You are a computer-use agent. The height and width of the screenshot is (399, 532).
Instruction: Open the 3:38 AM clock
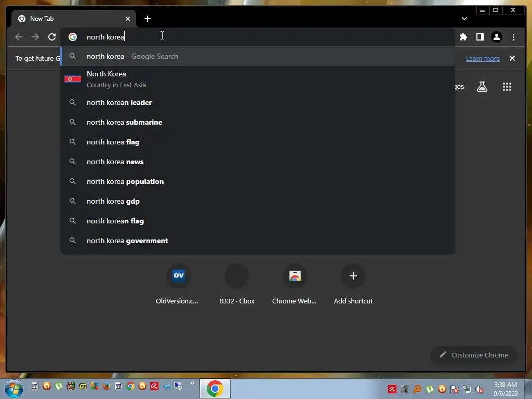(x=506, y=389)
